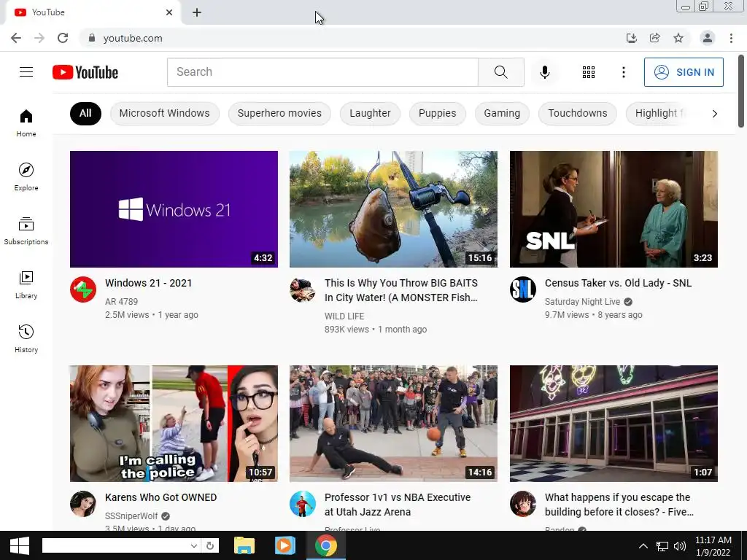
Task: Click the YouTube logo
Action: [85, 72]
